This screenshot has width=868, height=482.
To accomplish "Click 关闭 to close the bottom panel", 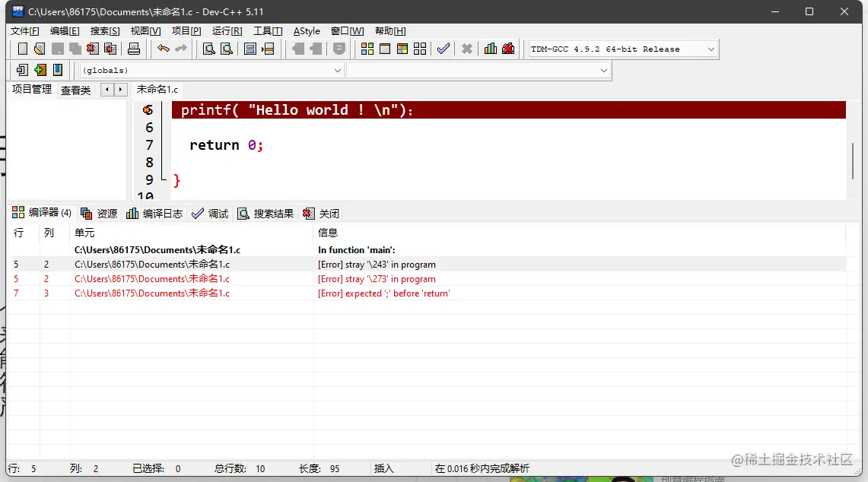I will pos(321,214).
